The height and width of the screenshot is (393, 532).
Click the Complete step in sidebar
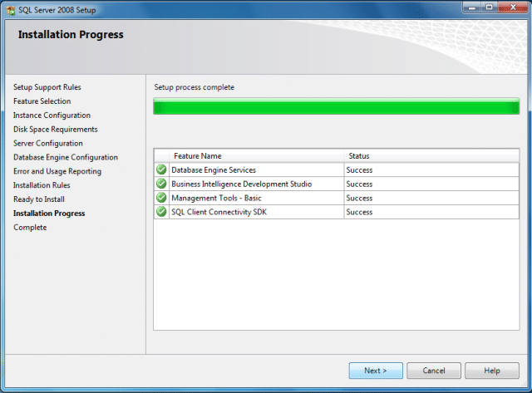click(30, 227)
